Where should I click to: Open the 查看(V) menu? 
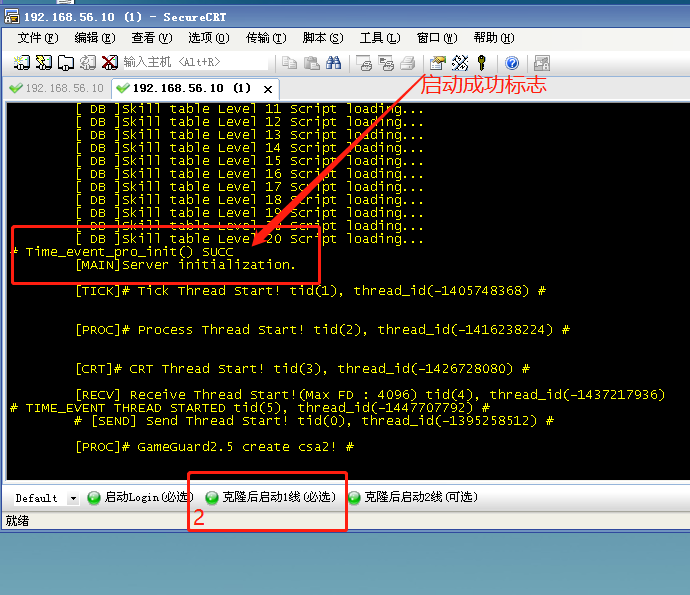[152, 38]
